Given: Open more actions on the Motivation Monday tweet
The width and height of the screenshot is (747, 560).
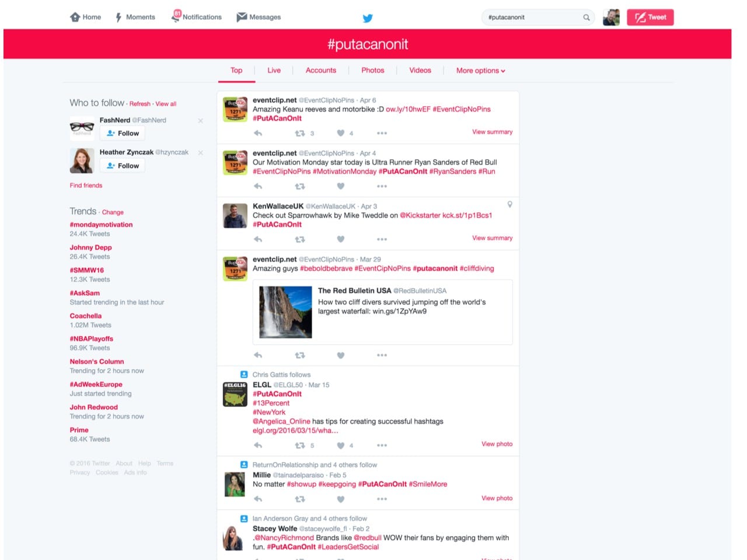Looking at the screenshot, I should coord(382,186).
